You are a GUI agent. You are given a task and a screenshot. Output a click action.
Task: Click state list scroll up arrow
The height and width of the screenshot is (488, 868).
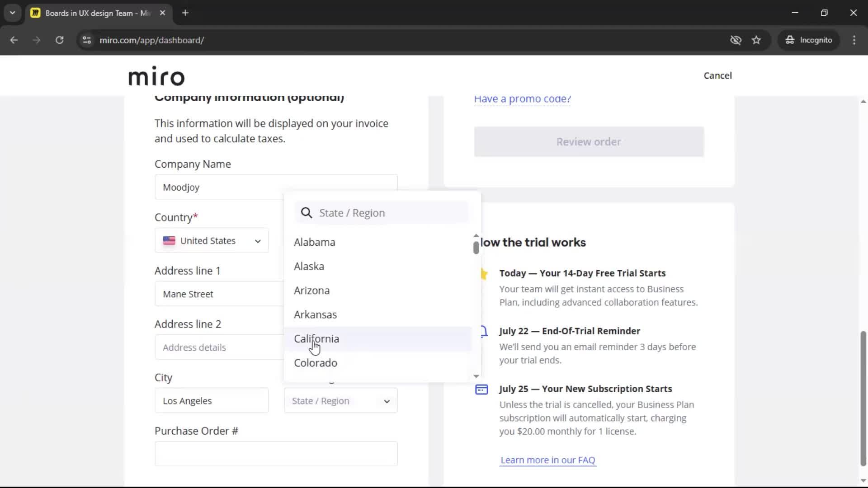pos(476,236)
